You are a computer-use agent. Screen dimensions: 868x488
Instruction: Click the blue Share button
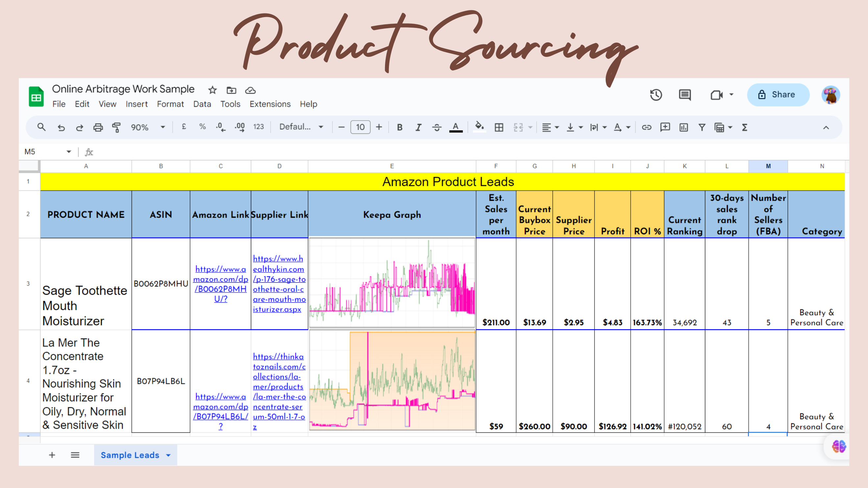pos(778,95)
